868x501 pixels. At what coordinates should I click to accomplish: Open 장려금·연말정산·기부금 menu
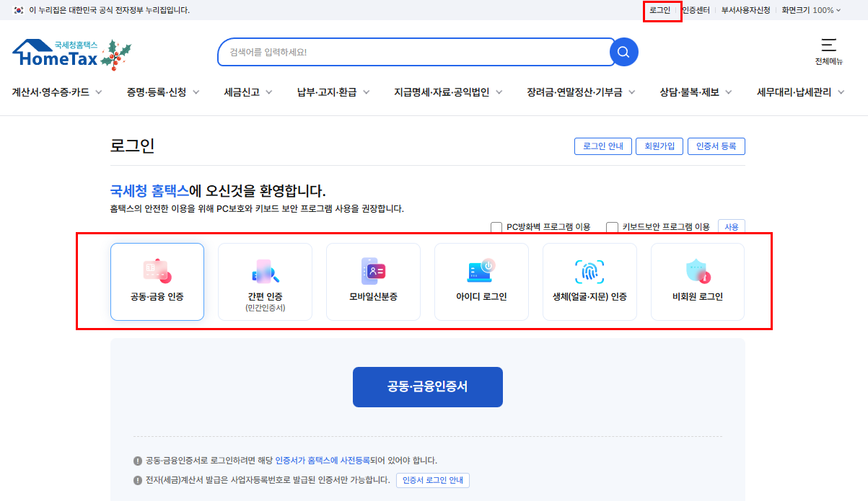pyautogui.click(x=574, y=92)
